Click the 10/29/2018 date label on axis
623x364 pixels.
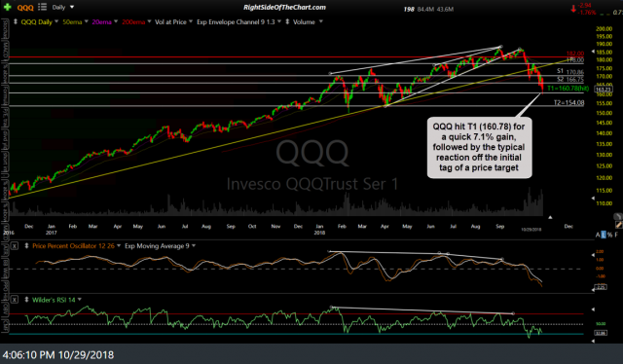[x=531, y=230]
